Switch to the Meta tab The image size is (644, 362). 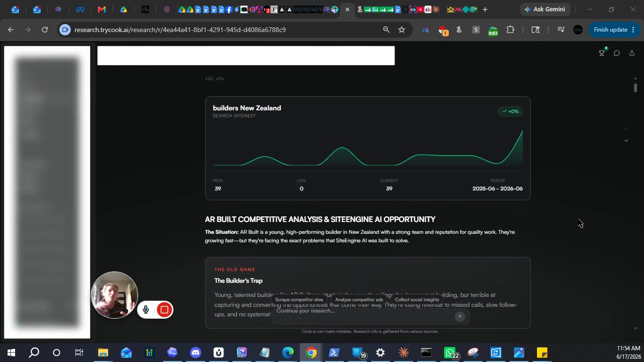(x=80, y=9)
